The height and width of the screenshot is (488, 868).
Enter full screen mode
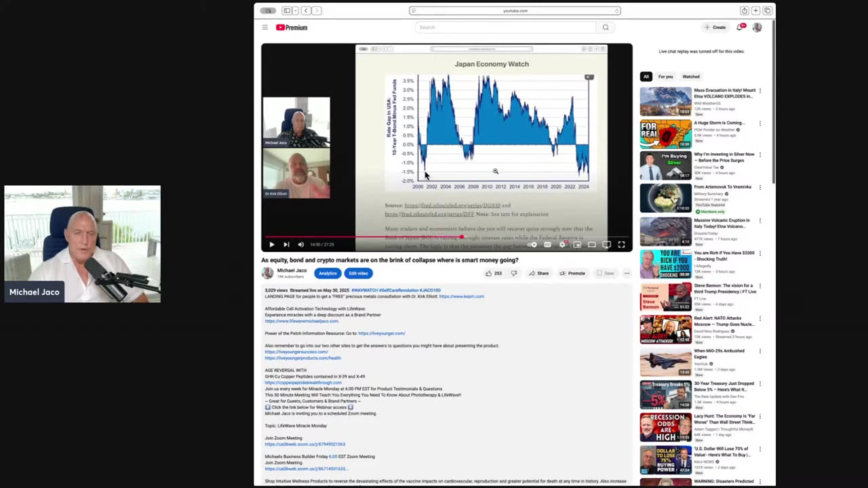[621, 245]
